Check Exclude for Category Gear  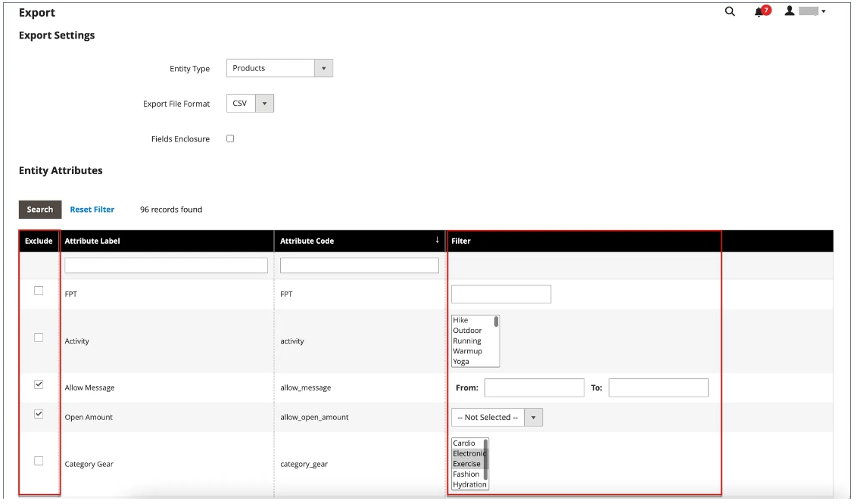tap(39, 461)
